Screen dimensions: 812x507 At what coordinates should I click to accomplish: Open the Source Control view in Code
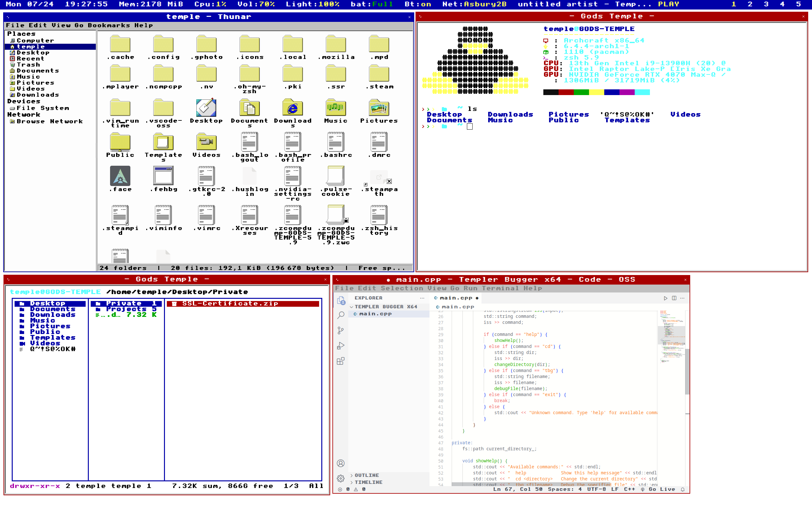pos(341,330)
